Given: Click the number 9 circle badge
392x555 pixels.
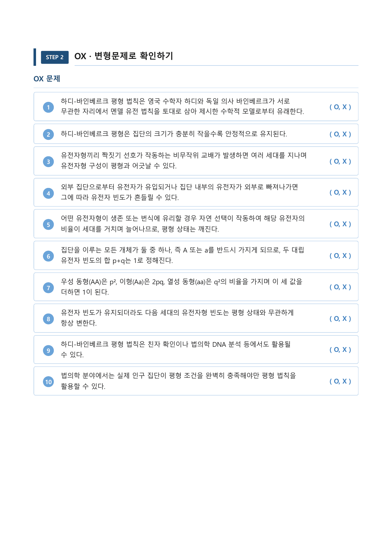Looking at the screenshot, I should (48, 350).
